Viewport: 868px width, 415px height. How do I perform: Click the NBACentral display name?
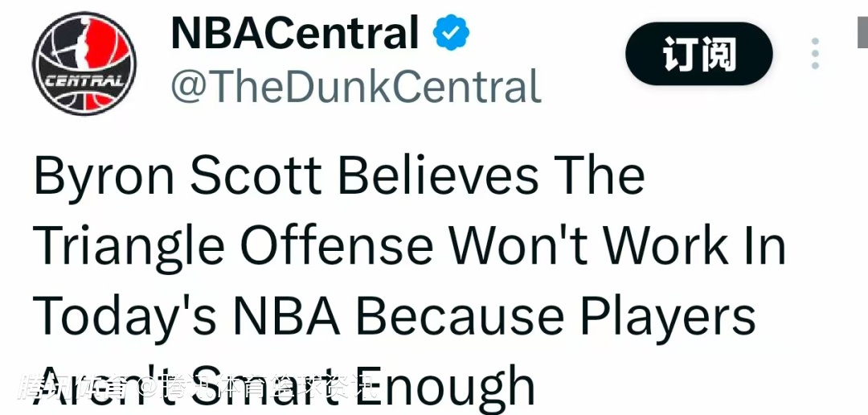tap(295, 34)
